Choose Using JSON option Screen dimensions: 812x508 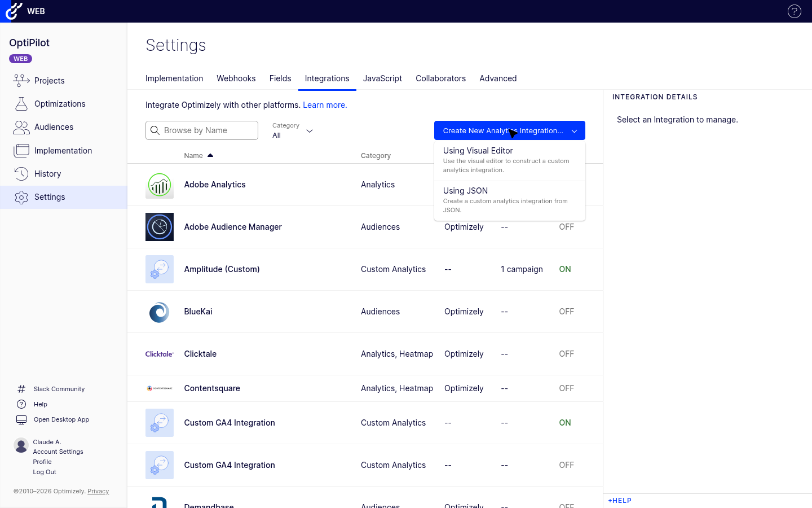[x=510, y=200]
